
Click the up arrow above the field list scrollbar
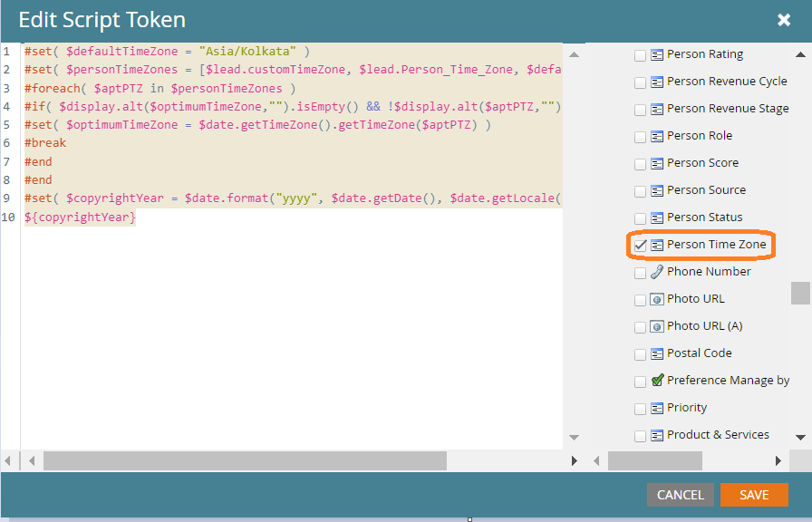click(x=799, y=54)
